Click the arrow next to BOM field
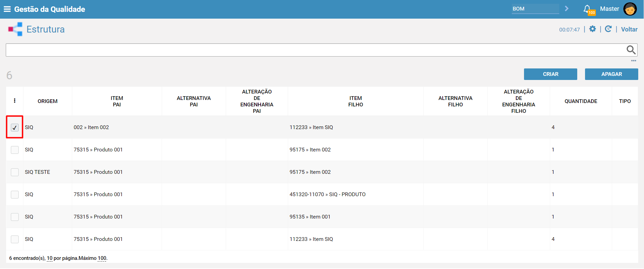 click(567, 8)
